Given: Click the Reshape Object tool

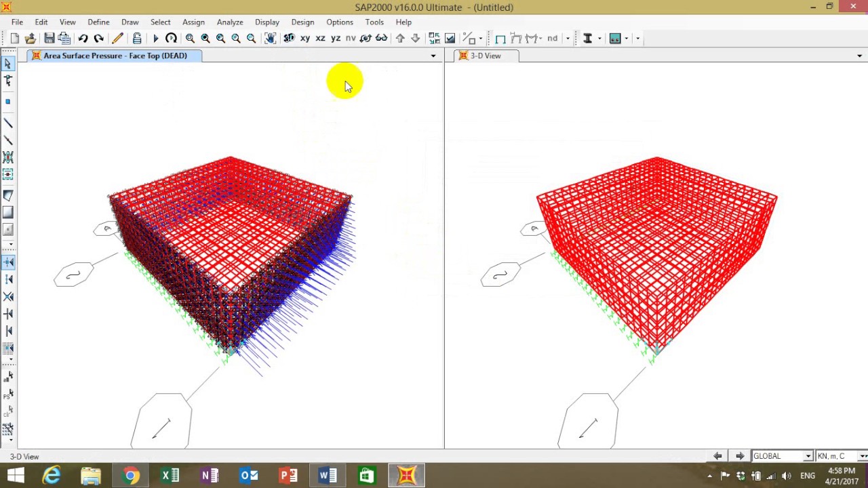Looking at the screenshot, I should pyautogui.click(x=8, y=81).
